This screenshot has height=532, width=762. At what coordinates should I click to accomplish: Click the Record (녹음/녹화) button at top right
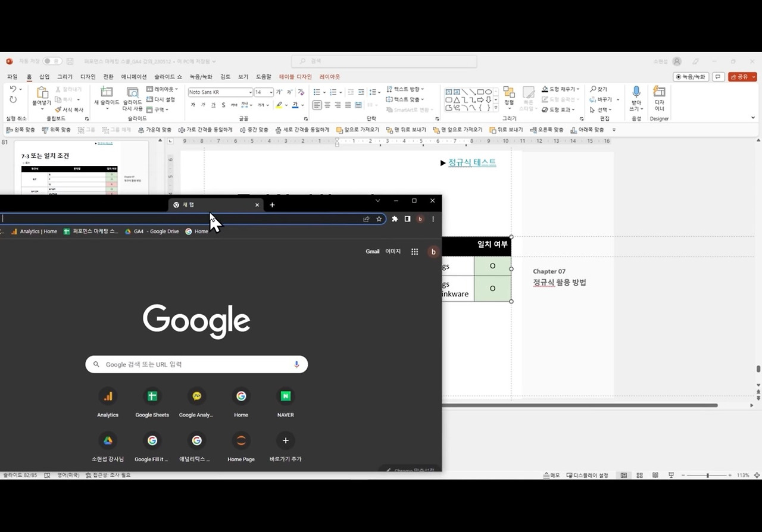[x=691, y=77]
